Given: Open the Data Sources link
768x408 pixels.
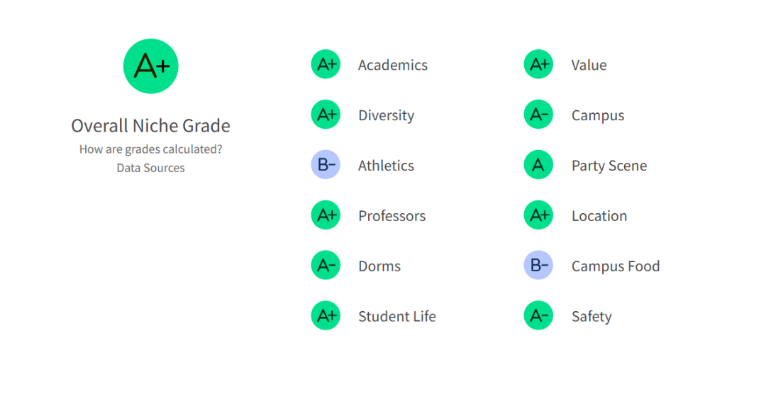Looking at the screenshot, I should click(x=150, y=168).
